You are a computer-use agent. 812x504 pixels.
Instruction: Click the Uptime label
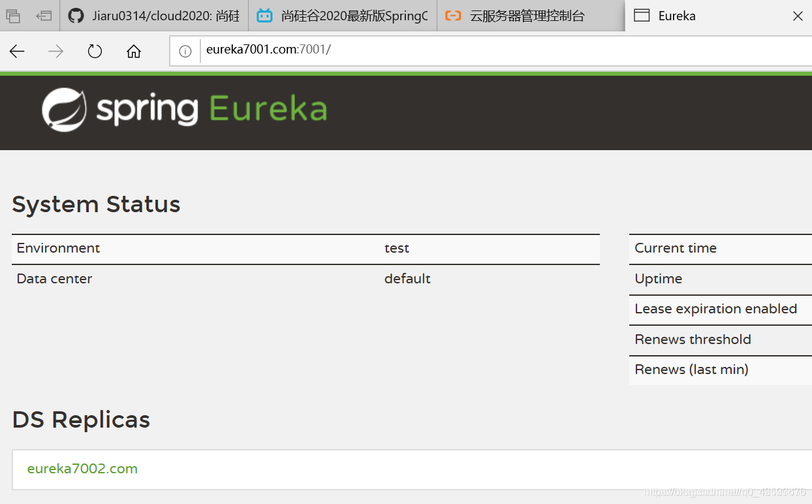click(x=658, y=279)
